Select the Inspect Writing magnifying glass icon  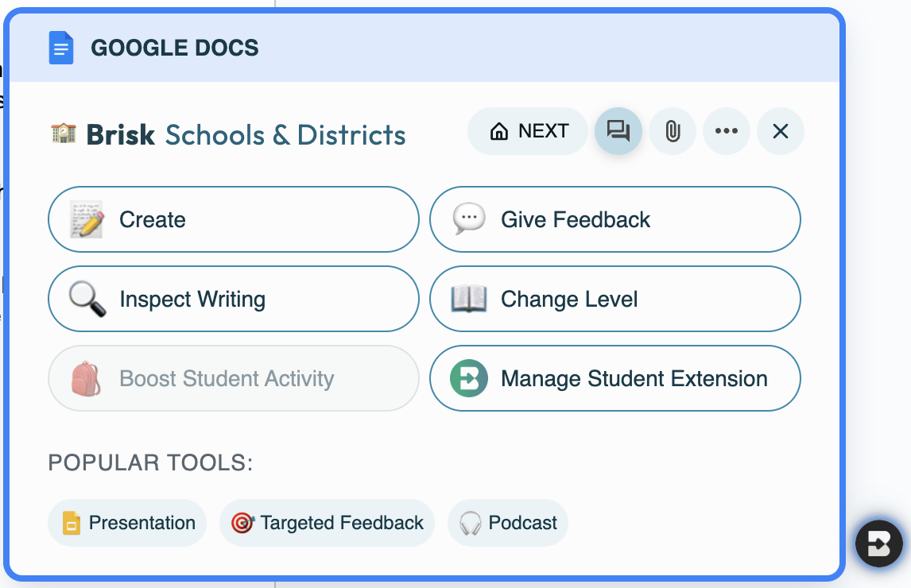click(86, 299)
